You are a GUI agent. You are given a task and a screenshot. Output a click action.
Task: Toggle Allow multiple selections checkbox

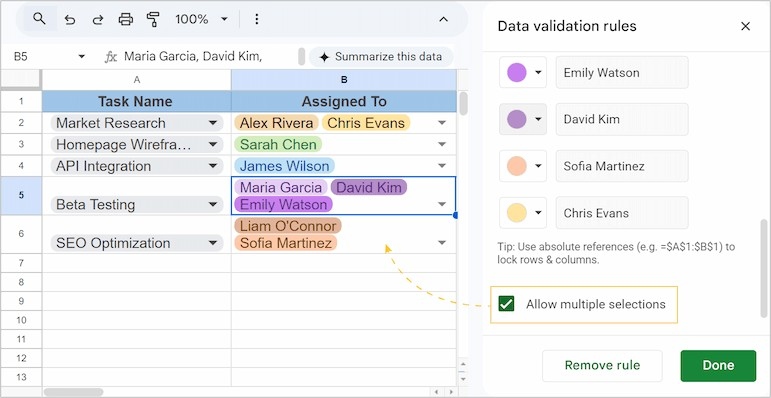pos(506,304)
